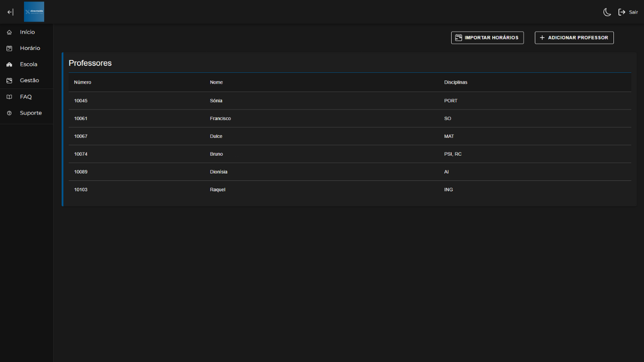Viewport: 644px width, 362px height.
Task: Select the row for professor Sónia
Action: point(216,101)
